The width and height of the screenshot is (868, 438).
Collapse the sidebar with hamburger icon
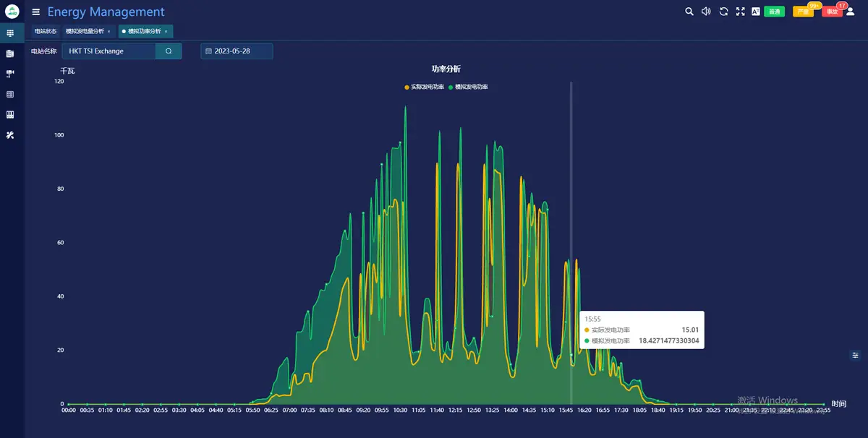coord(36,12)
